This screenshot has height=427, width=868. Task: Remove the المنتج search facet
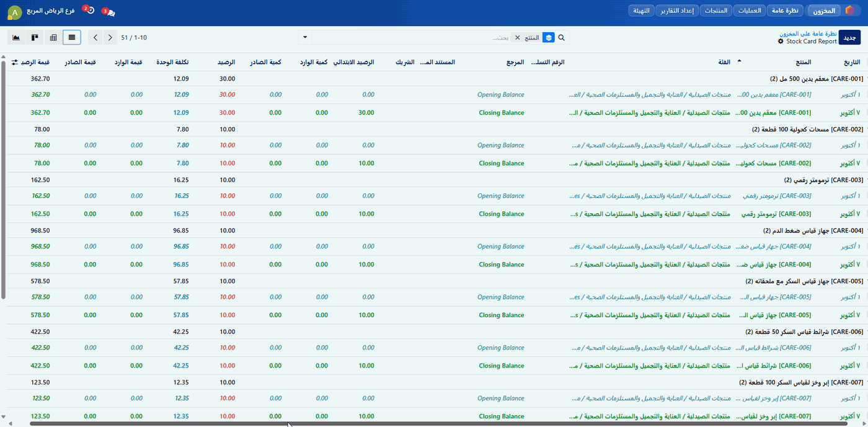pyautogui.click(x=517, y=38)
